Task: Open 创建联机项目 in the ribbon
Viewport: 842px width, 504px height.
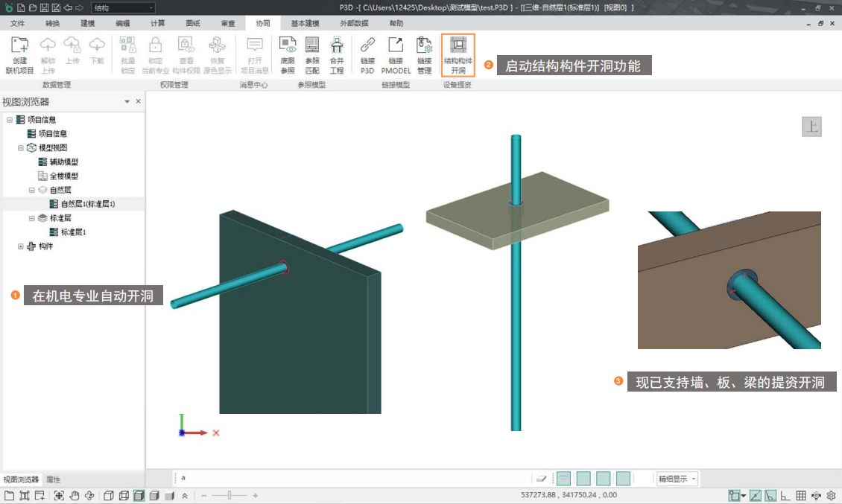Action: (x=20, y=55)
